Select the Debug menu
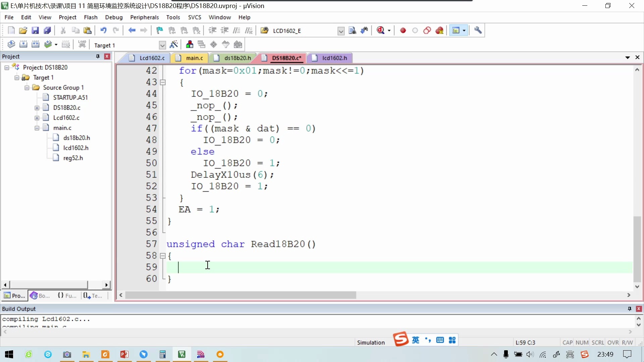 point(113,17)
